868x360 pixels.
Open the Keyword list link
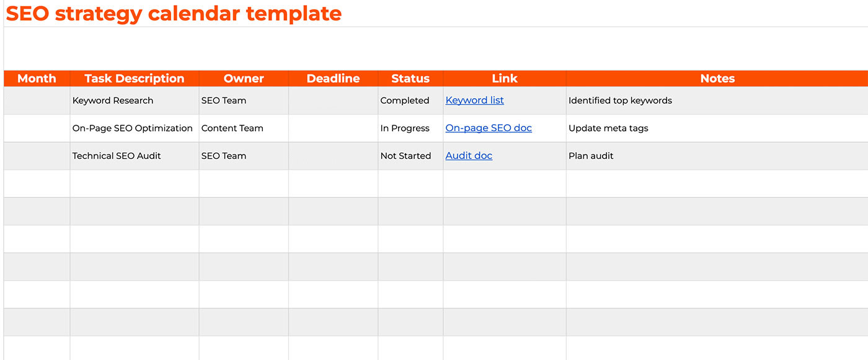474,101
